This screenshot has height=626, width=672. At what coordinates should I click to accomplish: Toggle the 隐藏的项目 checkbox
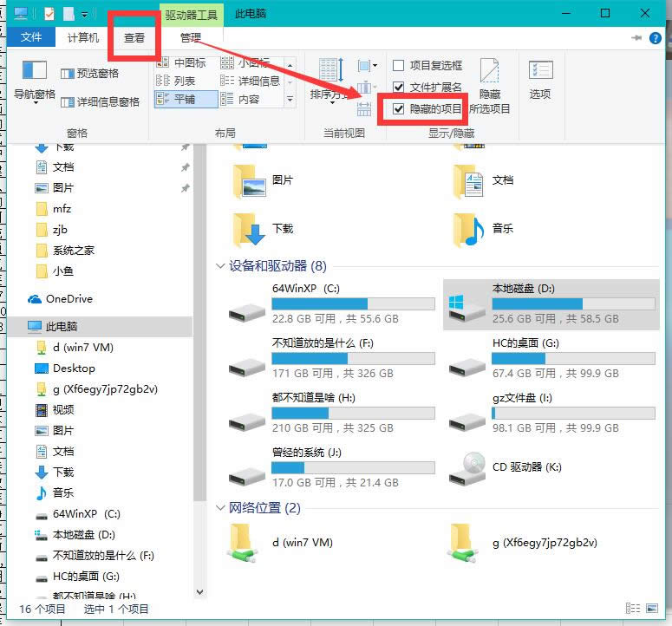pyautogui.click(x=399, y=109)
